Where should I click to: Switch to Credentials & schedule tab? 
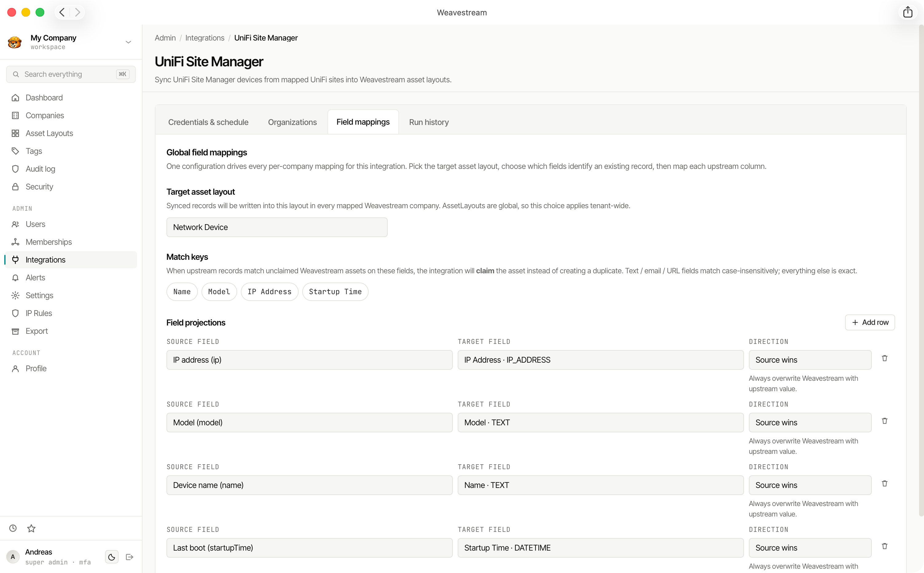(x=208, y=123)
